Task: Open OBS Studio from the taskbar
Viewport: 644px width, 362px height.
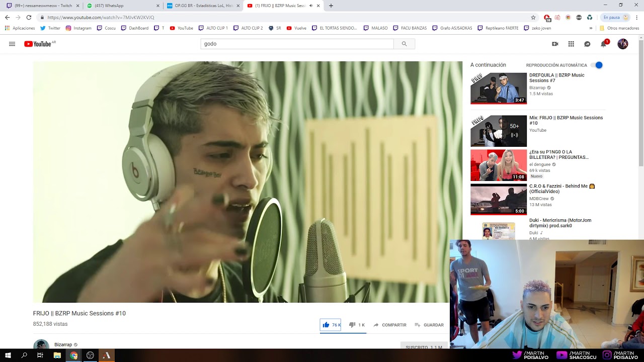Action: [x=90, y=355]
